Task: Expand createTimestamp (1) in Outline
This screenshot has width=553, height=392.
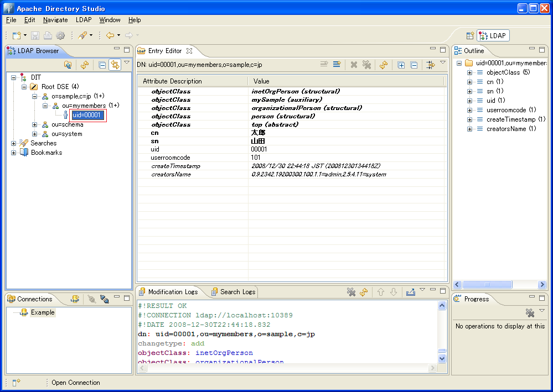Action: (x=469, y=120)
